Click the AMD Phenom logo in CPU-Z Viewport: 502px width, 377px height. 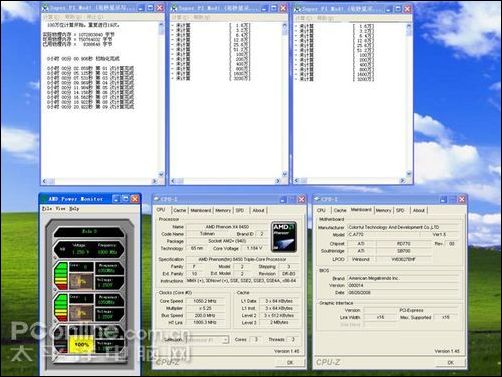click(x=284, y=236)
